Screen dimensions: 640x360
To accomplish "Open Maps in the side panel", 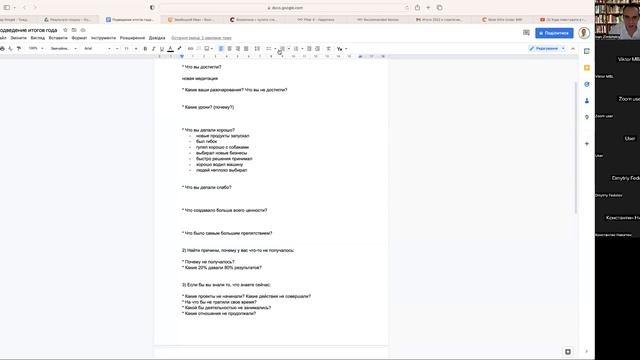I will pyautogui.click(x=587, y=117).
